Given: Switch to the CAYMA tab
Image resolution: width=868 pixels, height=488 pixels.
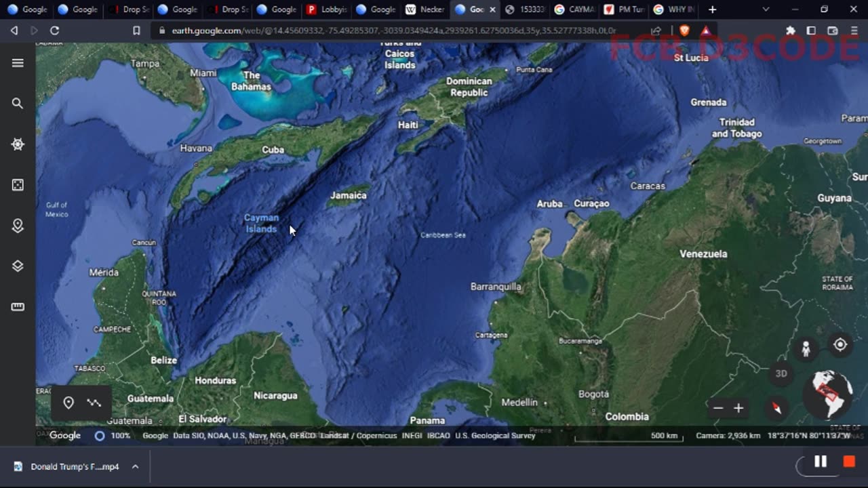Looking at the screenshot, I should (574, 9).
